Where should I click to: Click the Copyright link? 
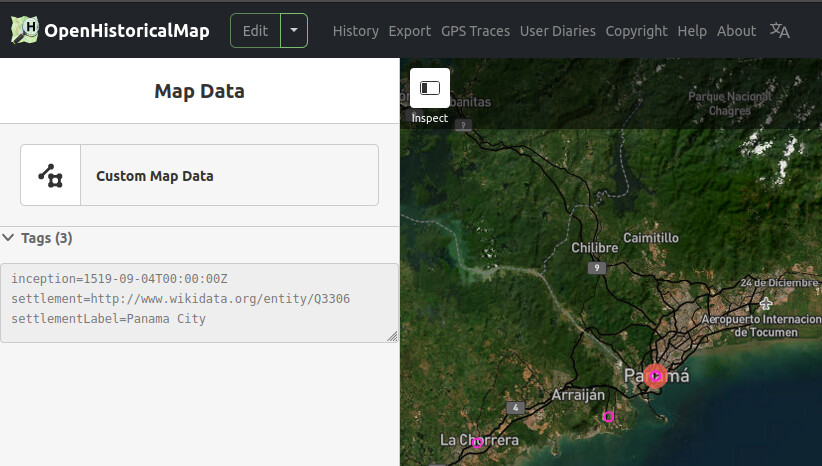[636, 31]
